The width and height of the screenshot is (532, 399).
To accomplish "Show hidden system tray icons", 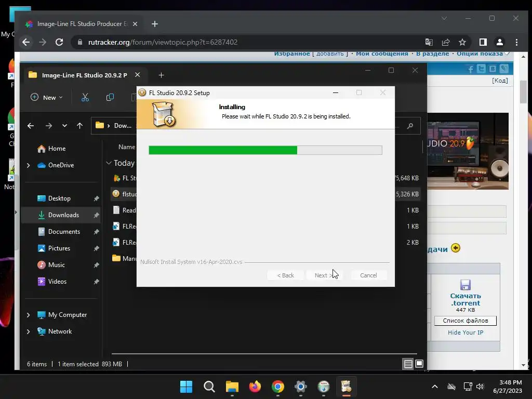I will (x=435, y=387).
